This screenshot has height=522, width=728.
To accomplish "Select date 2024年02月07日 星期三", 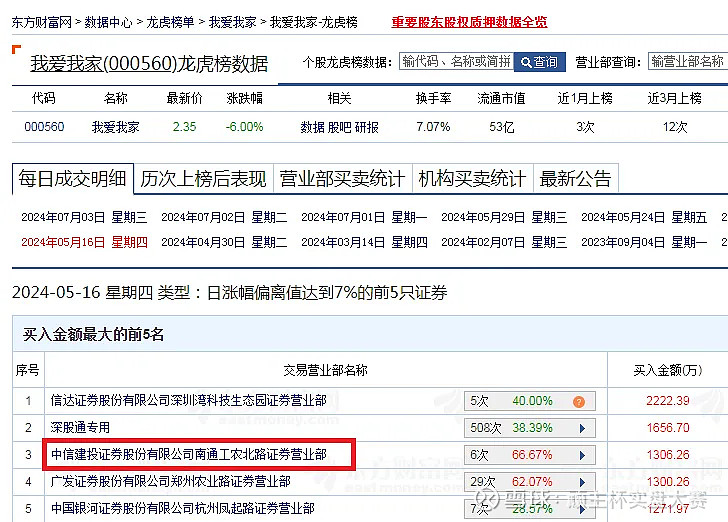I will 504,242.
